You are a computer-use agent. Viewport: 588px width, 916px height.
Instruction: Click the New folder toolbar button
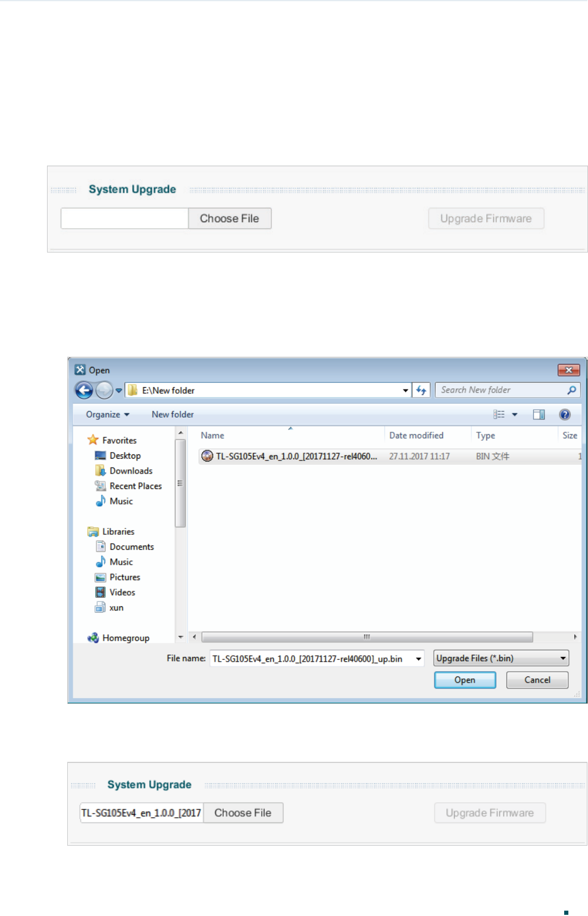[x=173, y=415]
